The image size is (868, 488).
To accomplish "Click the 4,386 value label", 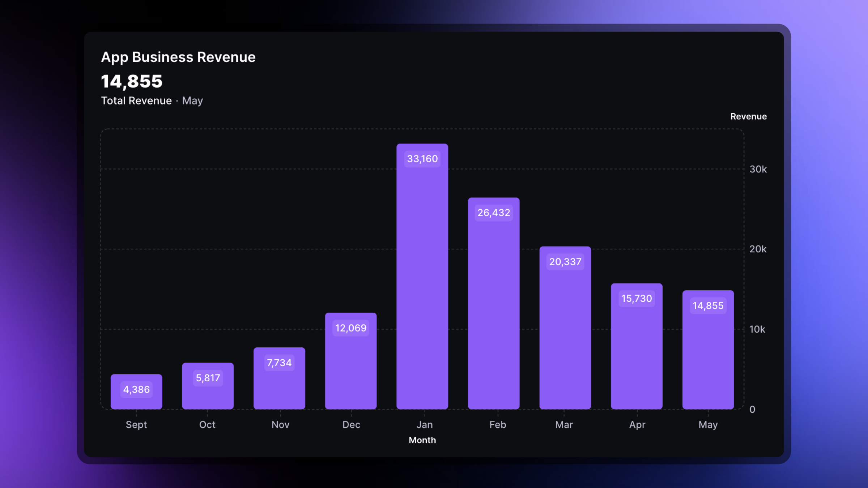I will [136, 389].
